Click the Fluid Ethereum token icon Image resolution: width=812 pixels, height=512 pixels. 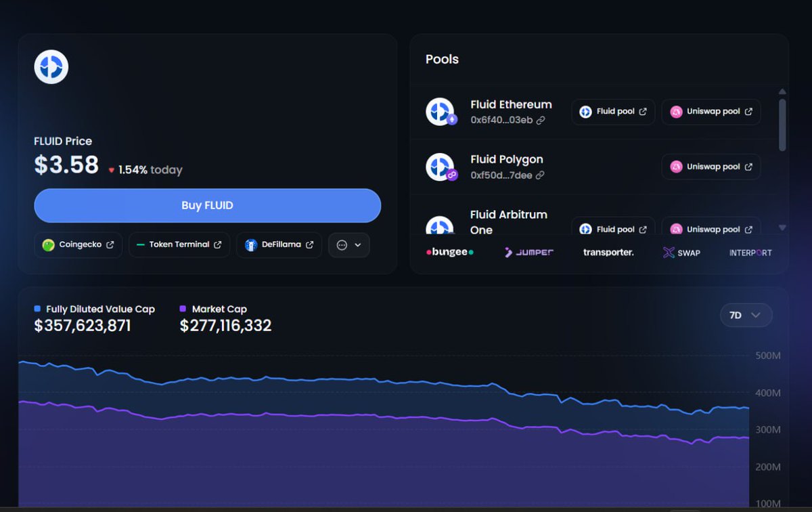pos(440,112)
